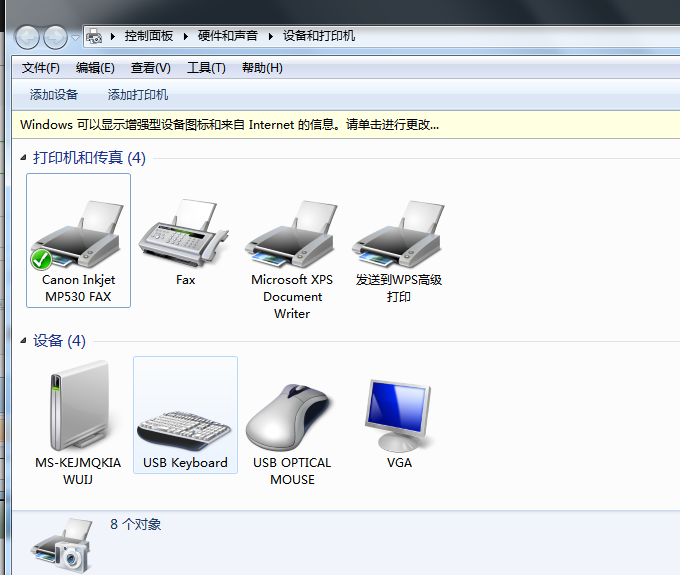Go to 硬件和声音 in the address bar
The height and width of the screenshot is (575, 680).
(x=228, y=36)
